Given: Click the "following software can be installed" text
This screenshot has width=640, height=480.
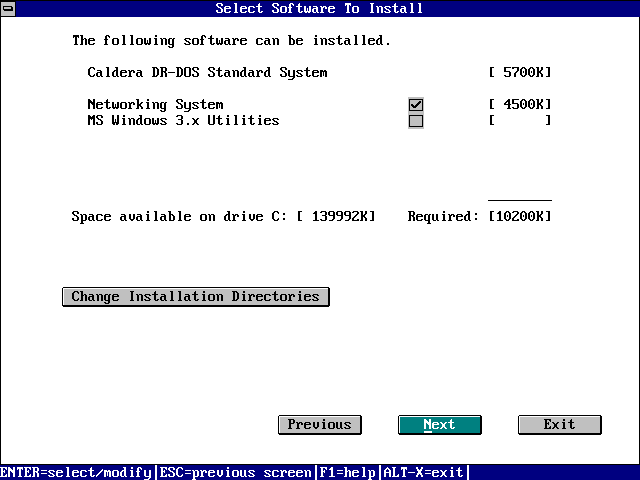Looking at the screenshot, I should point(231,41).
